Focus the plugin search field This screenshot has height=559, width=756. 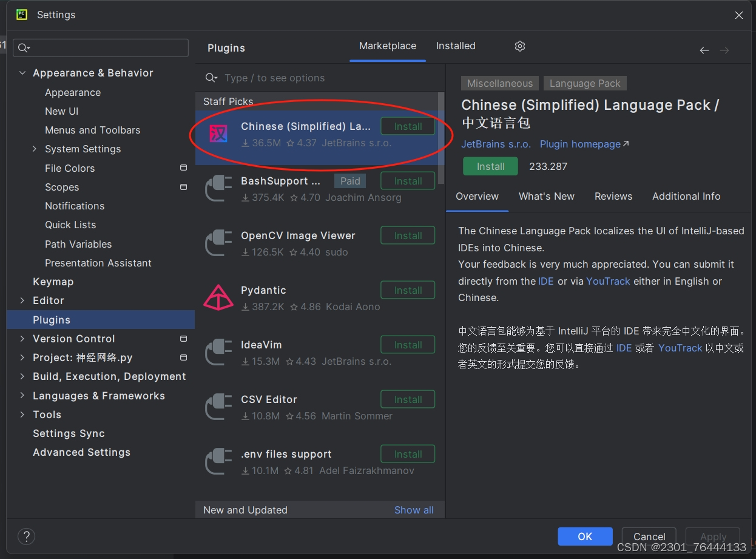(x=320, y=78)
